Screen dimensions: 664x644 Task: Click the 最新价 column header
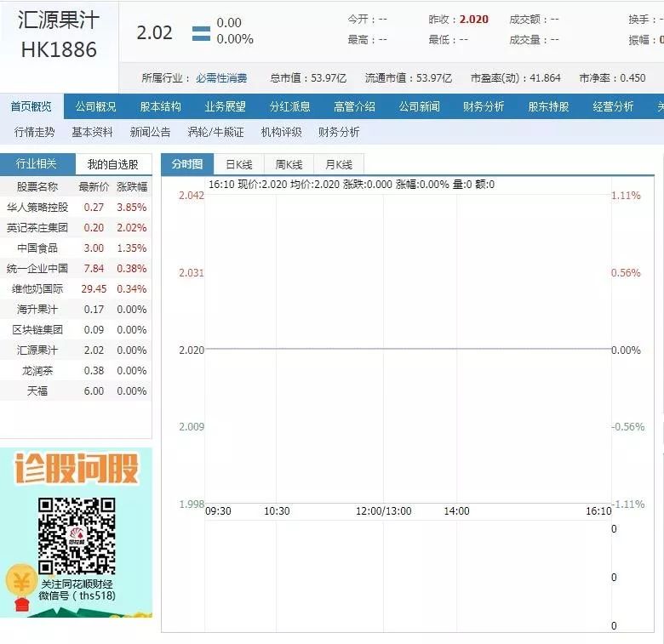click(x=94, y=186)
